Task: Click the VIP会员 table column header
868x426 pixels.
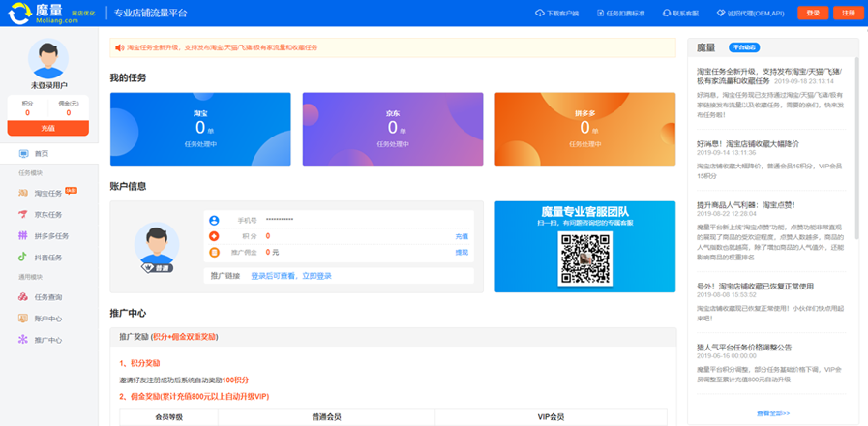Action: tap(551, 417)
